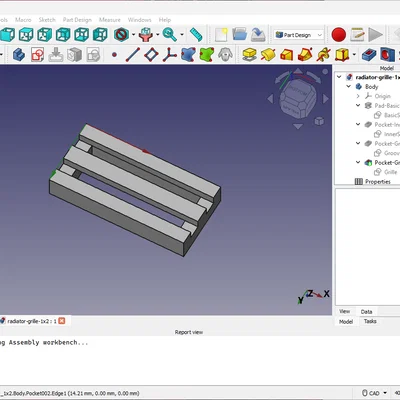The image size is (400, 400).
Task: Switch to the Data properties tab
Action: tap(366, 312)
